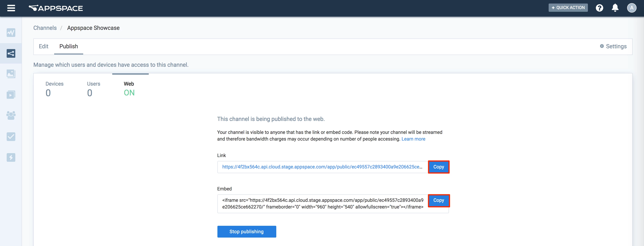Copy the channel web link

tap(439, 167)
